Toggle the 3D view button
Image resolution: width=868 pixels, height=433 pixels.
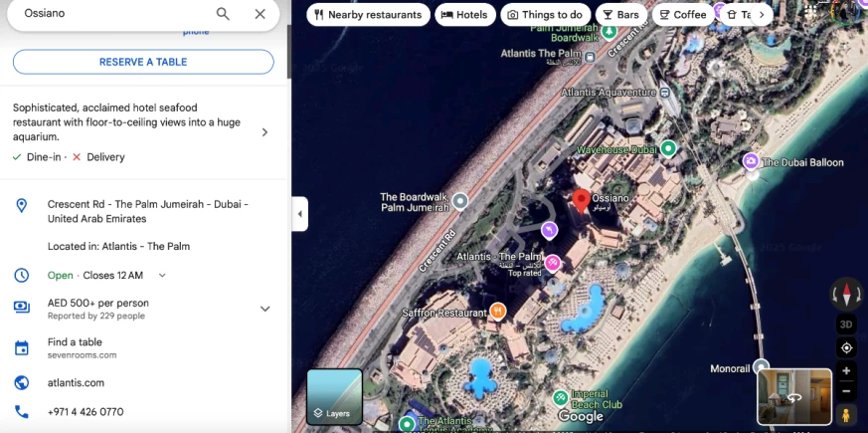846,325
